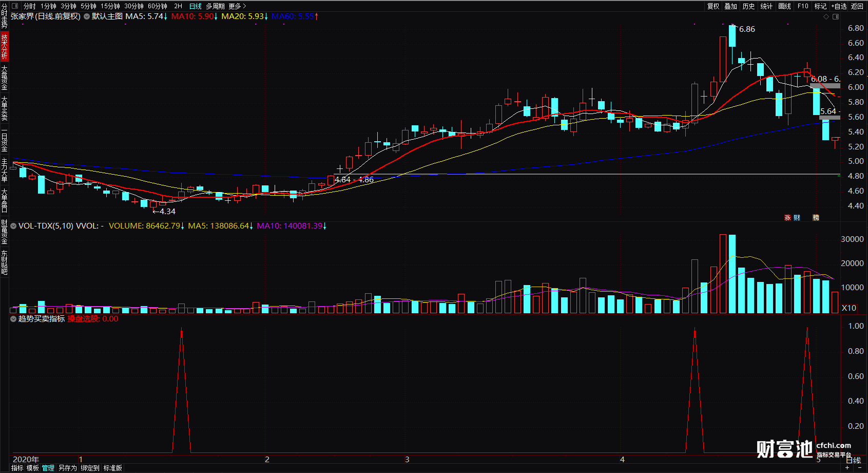The image size is (868, 473).
Task: Click the red MA10: 5.90 readout
Action: pyautogui.click(x=195, y=16)
